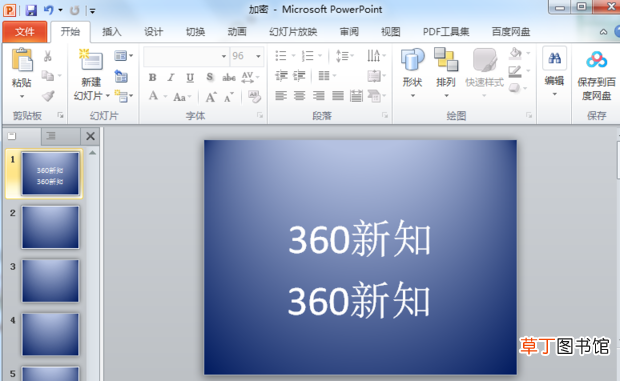The image size is (620, 381).
Task: Toggle italic formatting
Action: coord(171,77)
